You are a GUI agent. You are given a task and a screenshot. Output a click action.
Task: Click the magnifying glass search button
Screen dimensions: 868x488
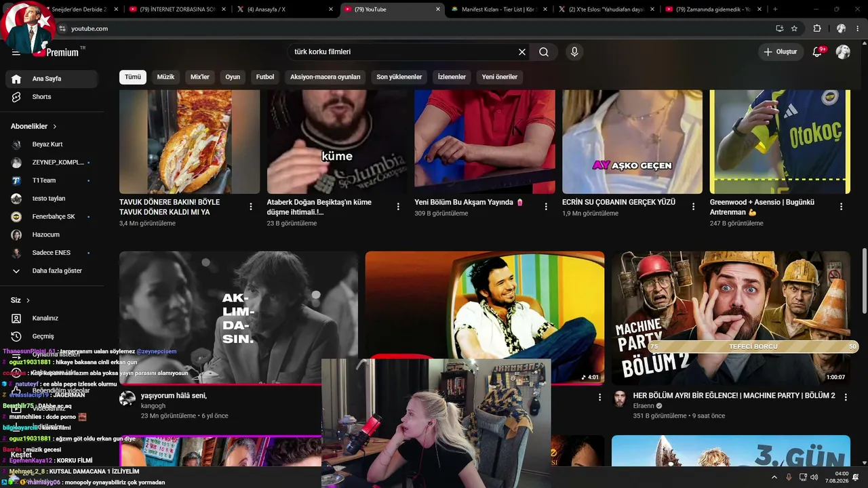pos(544,52)
